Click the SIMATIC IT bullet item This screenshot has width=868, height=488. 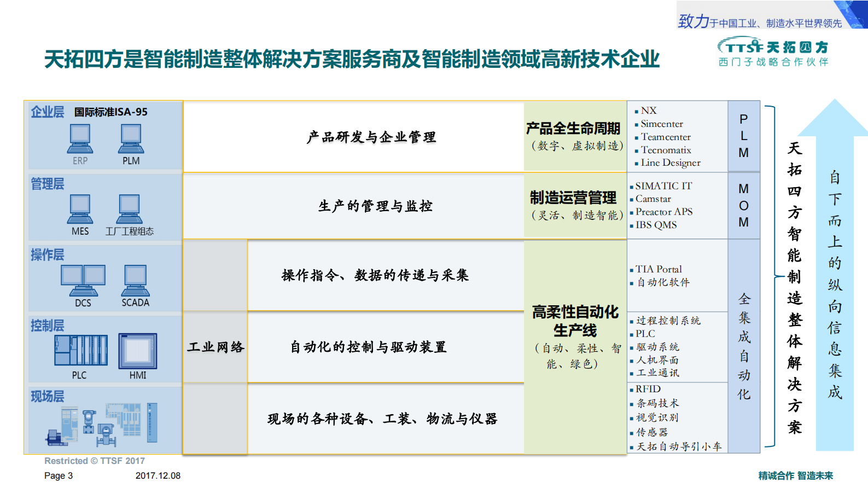click(661, 186)
